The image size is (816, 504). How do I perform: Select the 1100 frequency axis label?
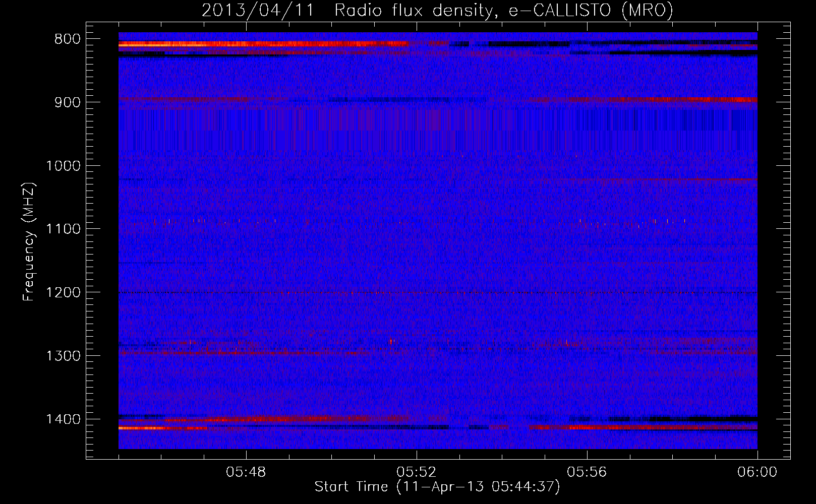pyautogui.click(x=63, y=229)
